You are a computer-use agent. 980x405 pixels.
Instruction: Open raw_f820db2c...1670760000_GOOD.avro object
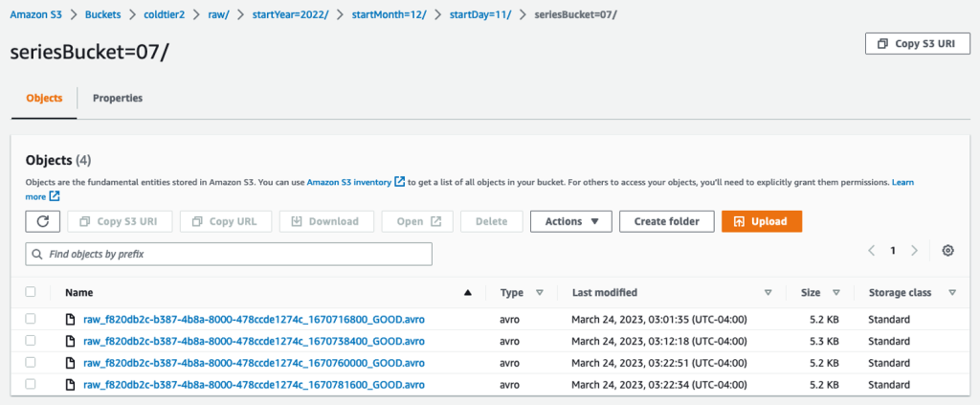coord(254,363)
